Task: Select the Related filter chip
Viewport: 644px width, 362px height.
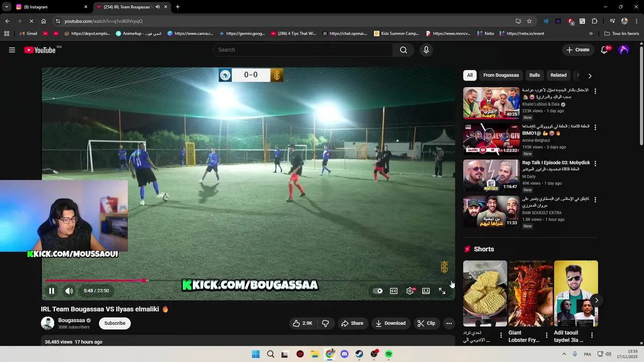Action: [x=558, y=75]
